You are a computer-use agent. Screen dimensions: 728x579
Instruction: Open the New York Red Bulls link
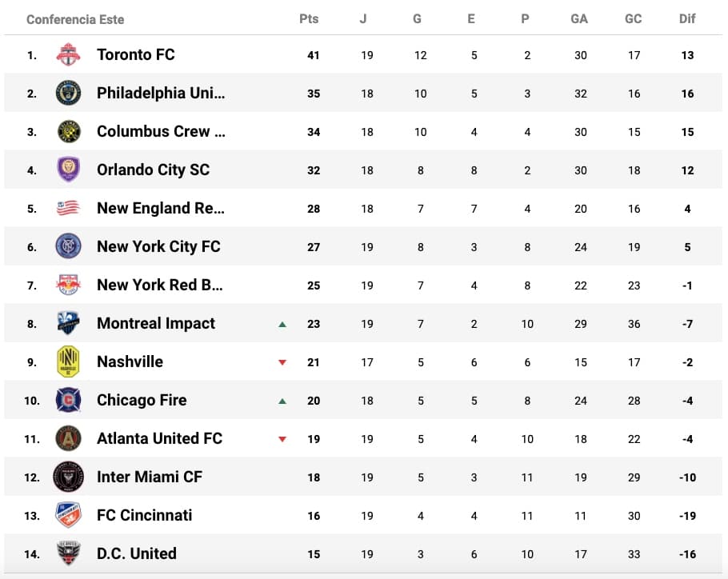(x=159, y=285)
